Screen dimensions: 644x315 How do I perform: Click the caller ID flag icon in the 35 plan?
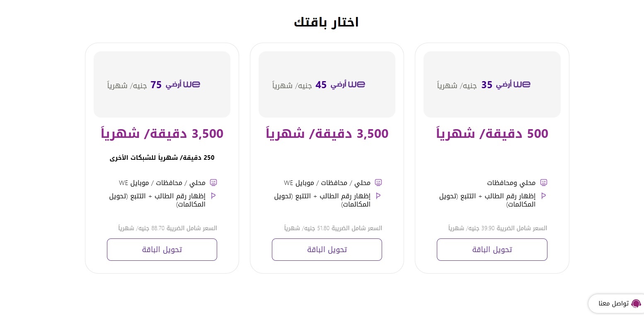(544, 196)
